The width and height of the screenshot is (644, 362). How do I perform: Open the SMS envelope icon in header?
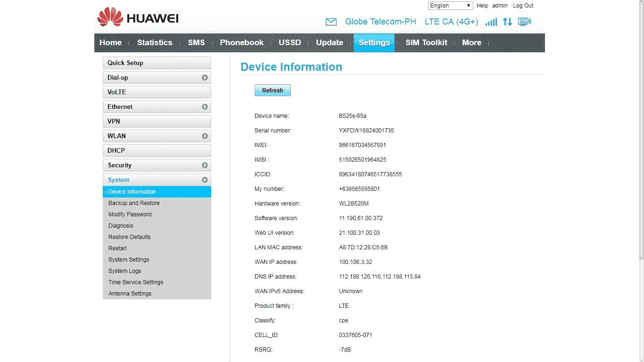coord(331,22)
